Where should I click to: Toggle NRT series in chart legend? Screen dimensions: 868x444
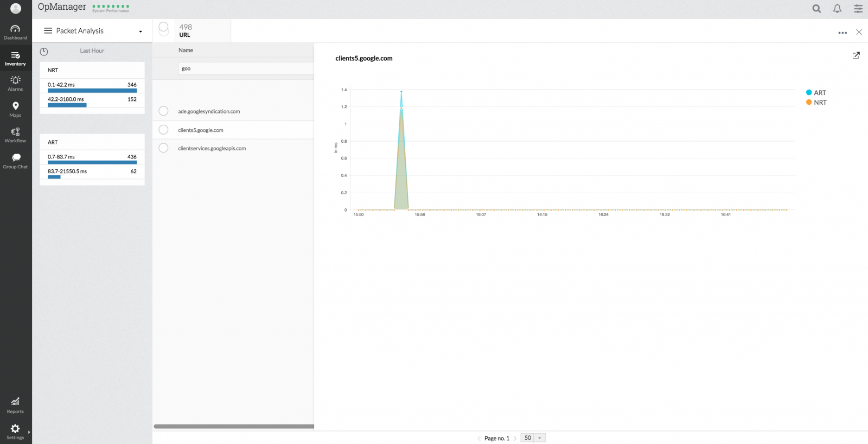click(x=816, y=103)
